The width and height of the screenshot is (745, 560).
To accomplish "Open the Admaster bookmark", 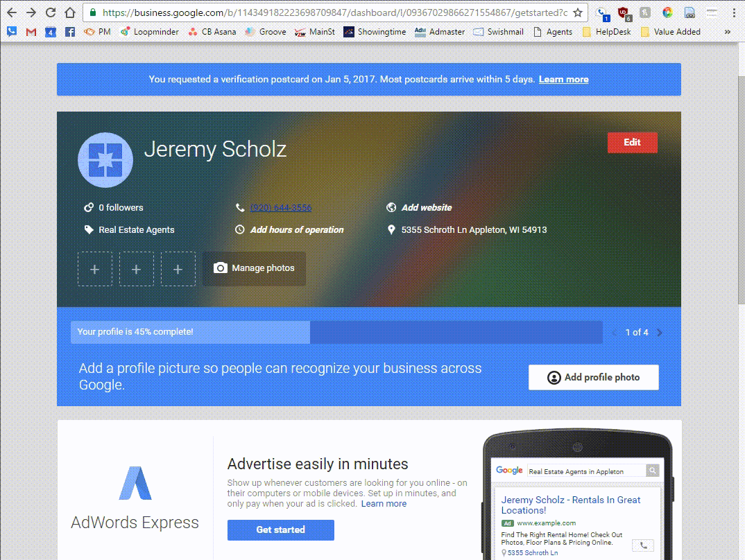I will click(440, 32).
